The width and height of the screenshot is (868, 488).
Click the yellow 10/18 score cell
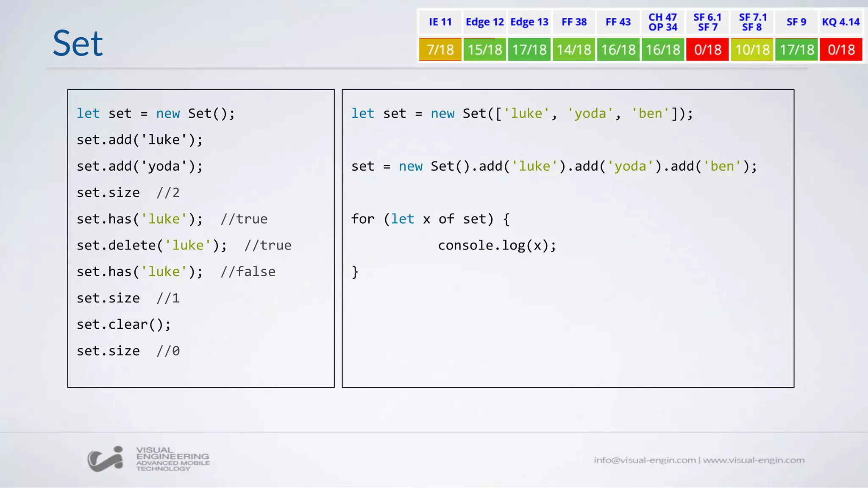(752, 50)
